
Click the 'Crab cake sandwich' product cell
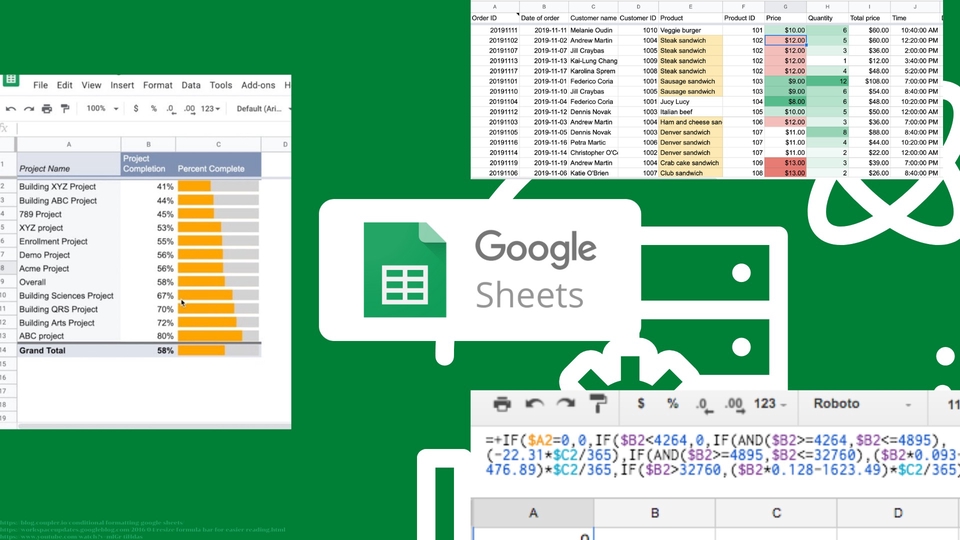point(690,163)
